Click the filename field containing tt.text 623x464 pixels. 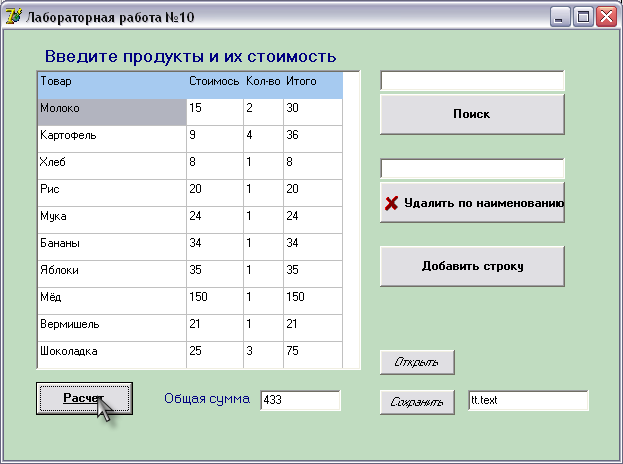(x=528, y=400)
